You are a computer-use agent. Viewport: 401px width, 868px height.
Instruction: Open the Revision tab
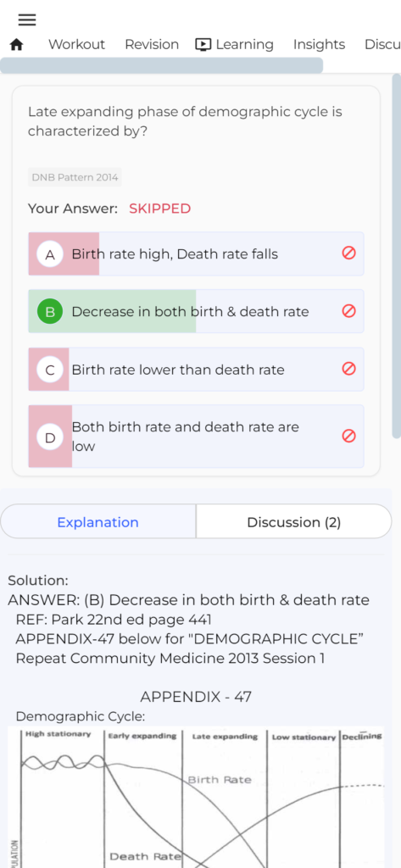tap(152, 44)
